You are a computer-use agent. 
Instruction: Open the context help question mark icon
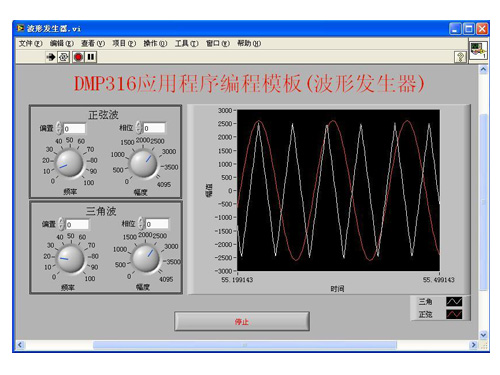[x=460, y=57]
